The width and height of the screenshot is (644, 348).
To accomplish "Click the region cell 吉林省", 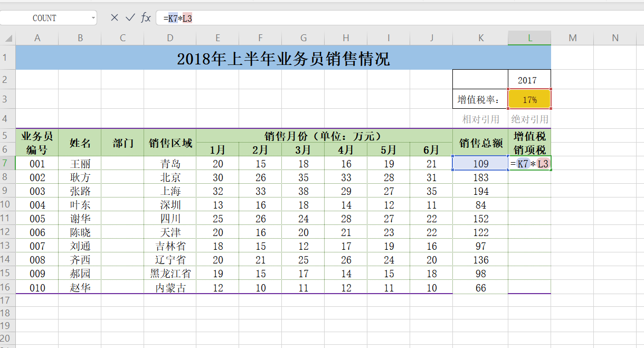I will (170, 246).
